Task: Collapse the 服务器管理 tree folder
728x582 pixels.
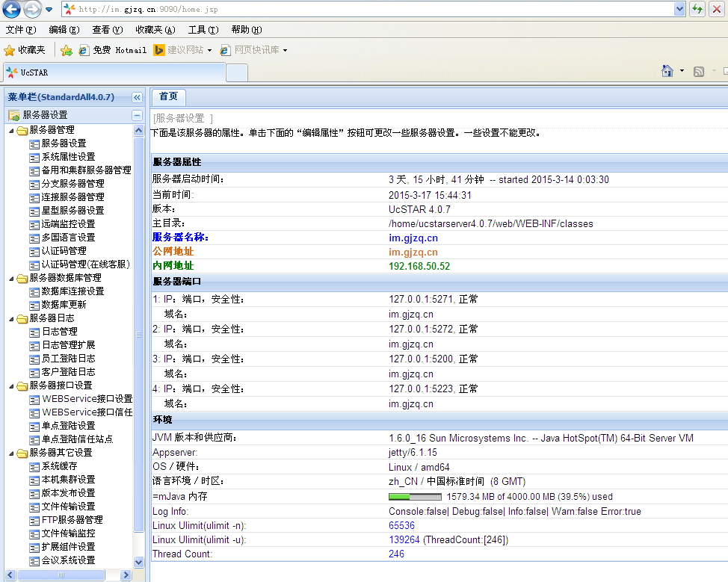Action: (12, 131)
